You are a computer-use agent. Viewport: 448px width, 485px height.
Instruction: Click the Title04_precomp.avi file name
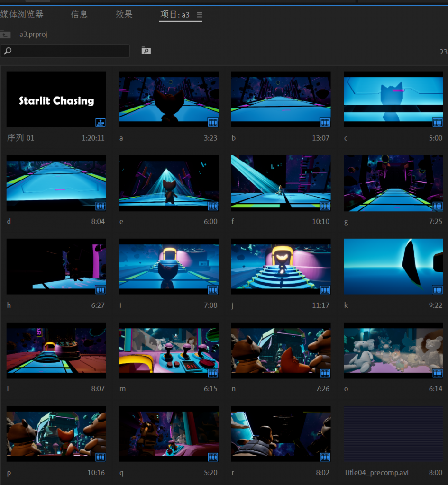point(376,473)
